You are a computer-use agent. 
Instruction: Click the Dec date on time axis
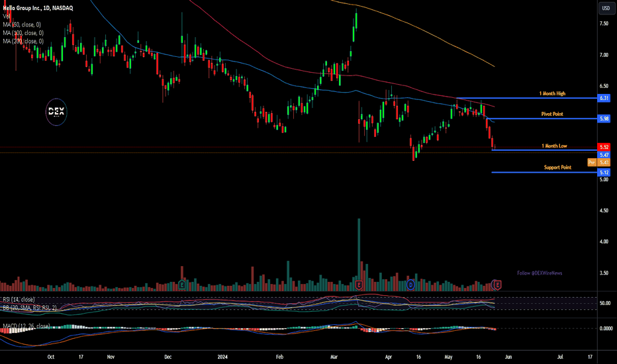coord(168,357)
